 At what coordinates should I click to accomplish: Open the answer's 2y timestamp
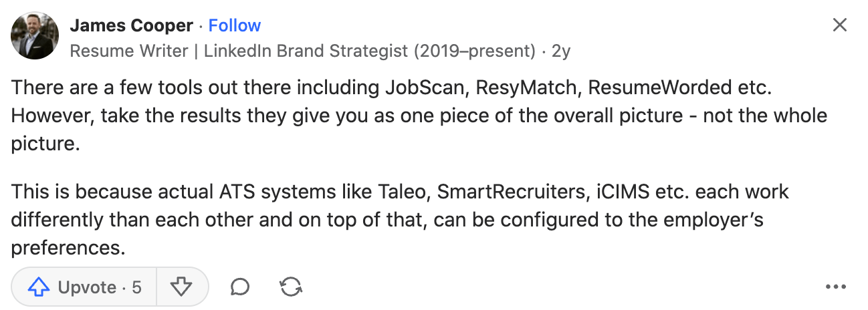click(561, 51)
